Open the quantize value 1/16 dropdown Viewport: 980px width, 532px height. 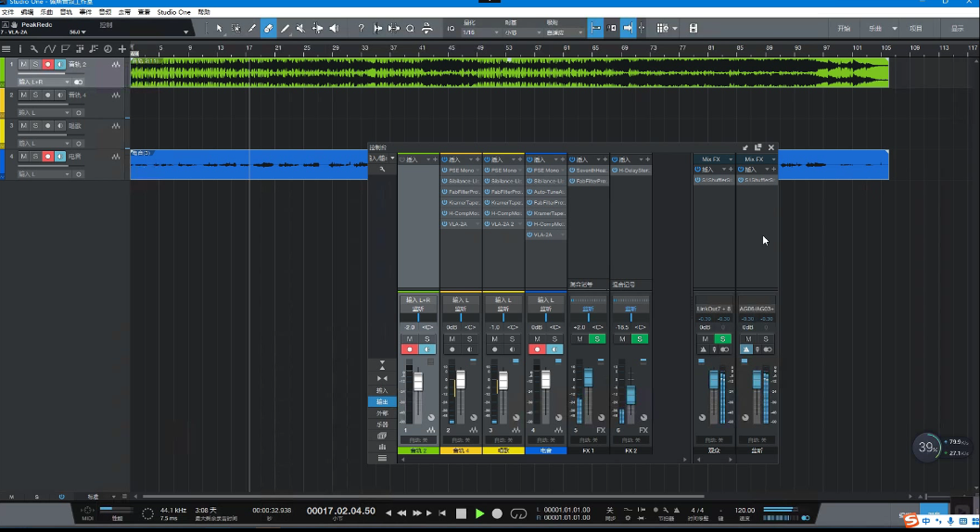482,32
